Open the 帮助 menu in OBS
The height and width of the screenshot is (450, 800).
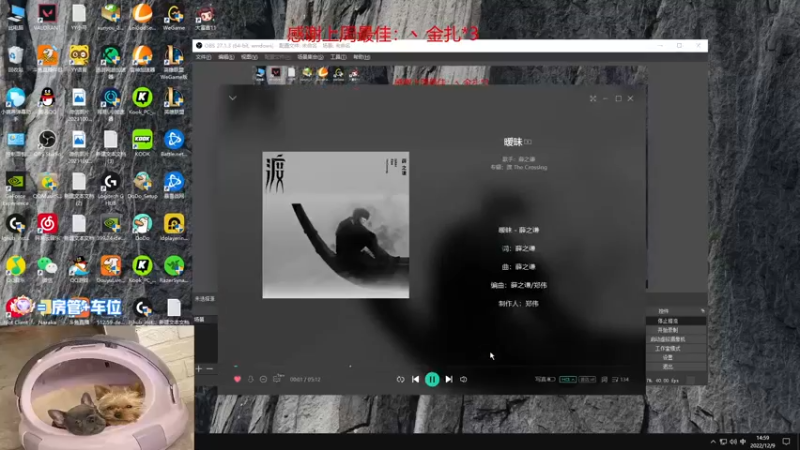(x=361, y=57)
